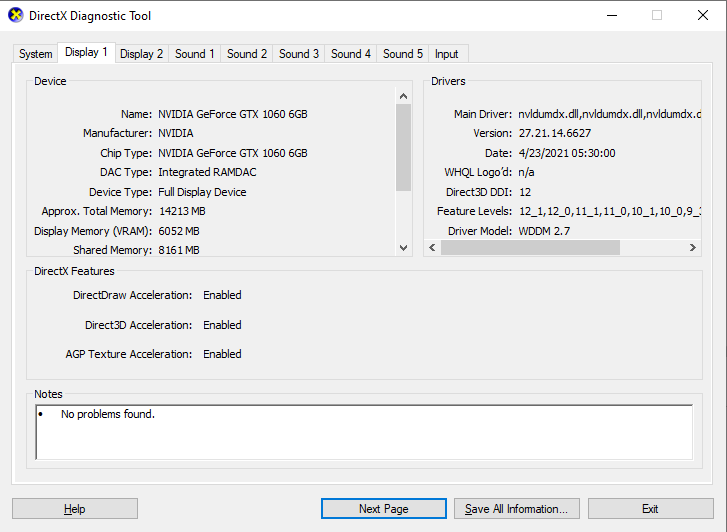Open the Display 2 tab
This screenshot has height=532, width=727.
(x=141, y=54)
